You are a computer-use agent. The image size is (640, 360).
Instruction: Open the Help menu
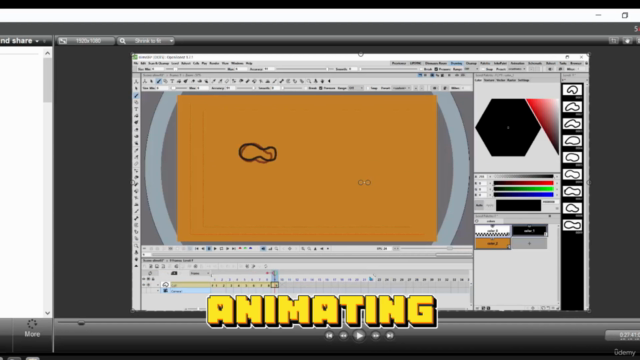pyautogui.click(x=249, y=63)
